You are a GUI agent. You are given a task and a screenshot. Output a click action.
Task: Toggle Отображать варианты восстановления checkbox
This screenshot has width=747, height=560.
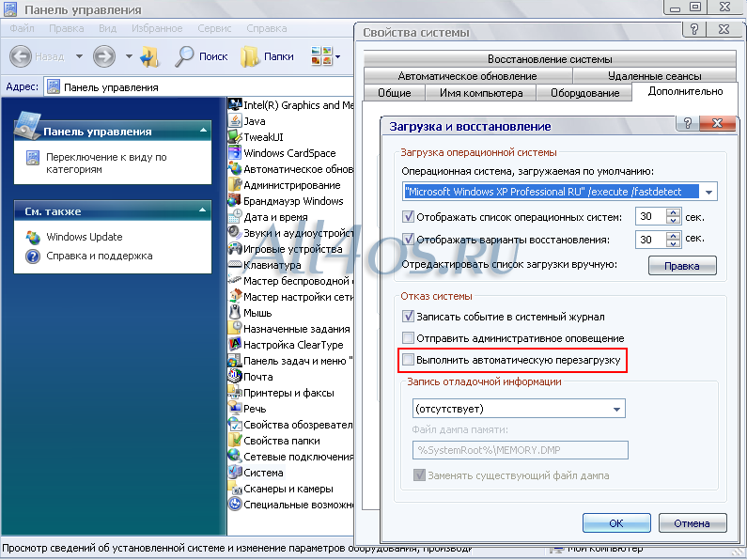[408, 239]
